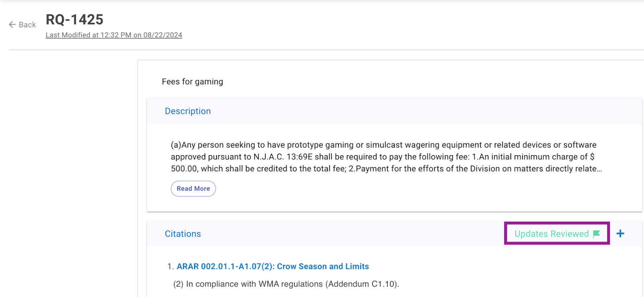Click the RQ-1425 page title

74,19
